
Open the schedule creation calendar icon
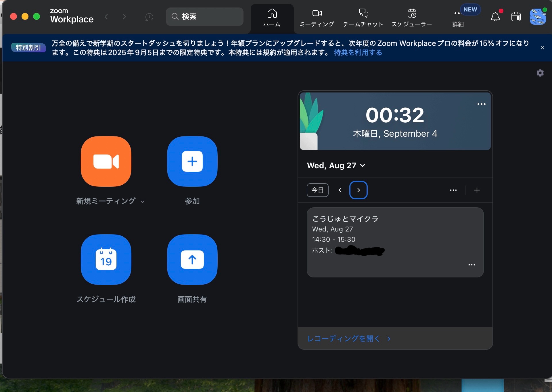point(106,260)
